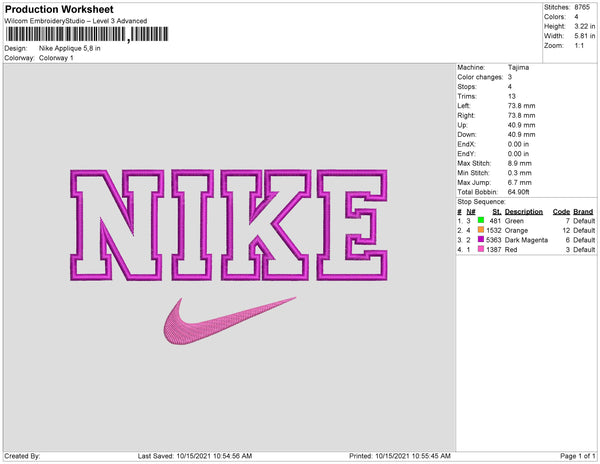Click the Trims value 13
600x464 pixels.
click(512, 96)
